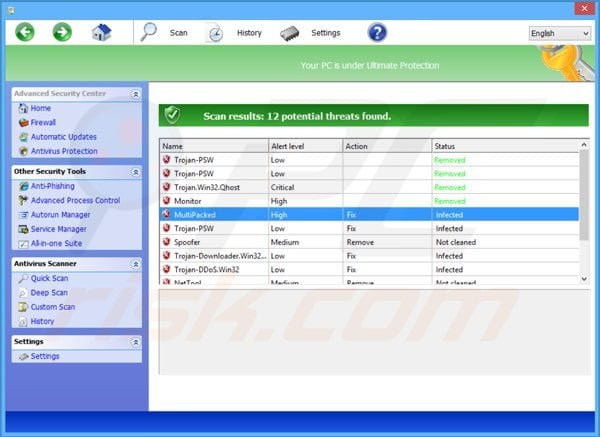
Task: Open the Settings toolbar item
Action: (326, 33)
